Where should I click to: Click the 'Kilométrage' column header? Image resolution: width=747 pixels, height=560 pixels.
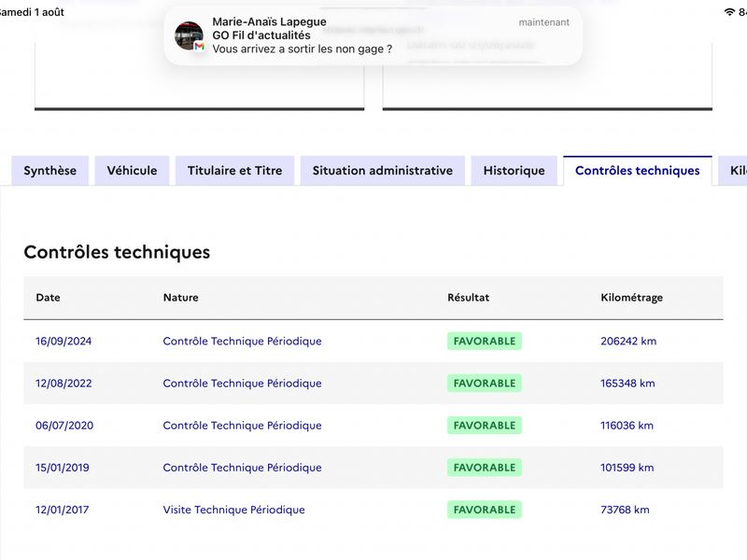[632, 298]
